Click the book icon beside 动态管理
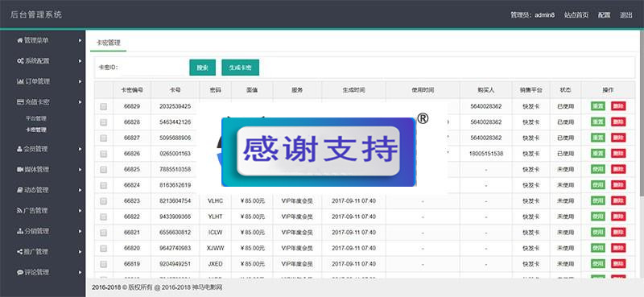644x297 pixels. (20, 190)
